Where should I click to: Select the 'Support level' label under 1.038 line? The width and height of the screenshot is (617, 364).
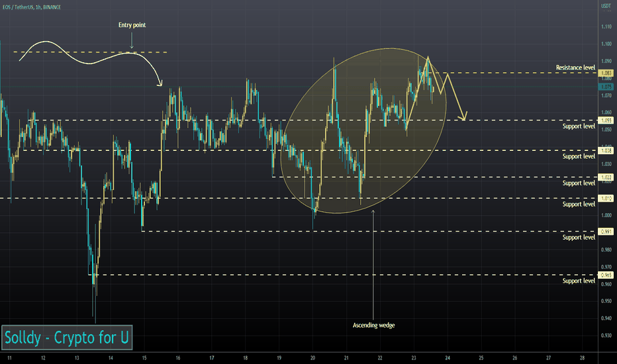[579, 157]
